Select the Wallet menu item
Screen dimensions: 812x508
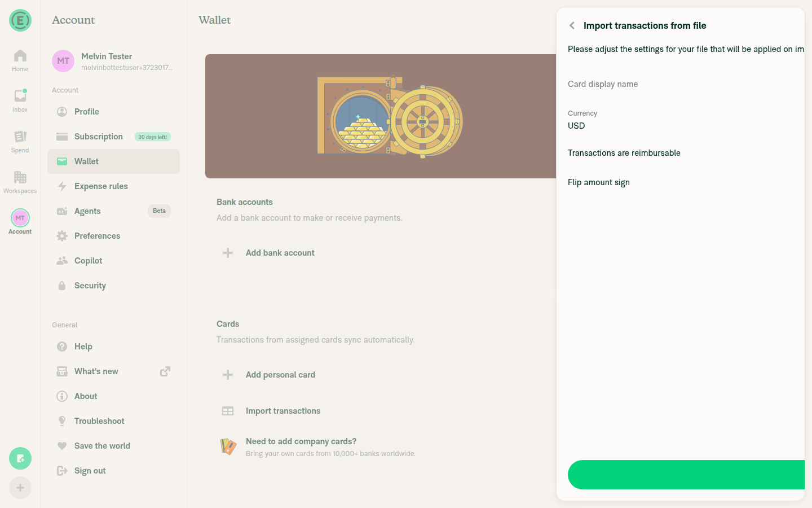[113, 161]
